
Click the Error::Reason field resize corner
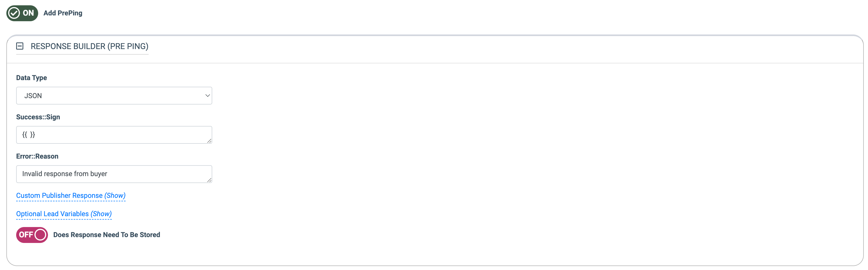click(209, 180)
